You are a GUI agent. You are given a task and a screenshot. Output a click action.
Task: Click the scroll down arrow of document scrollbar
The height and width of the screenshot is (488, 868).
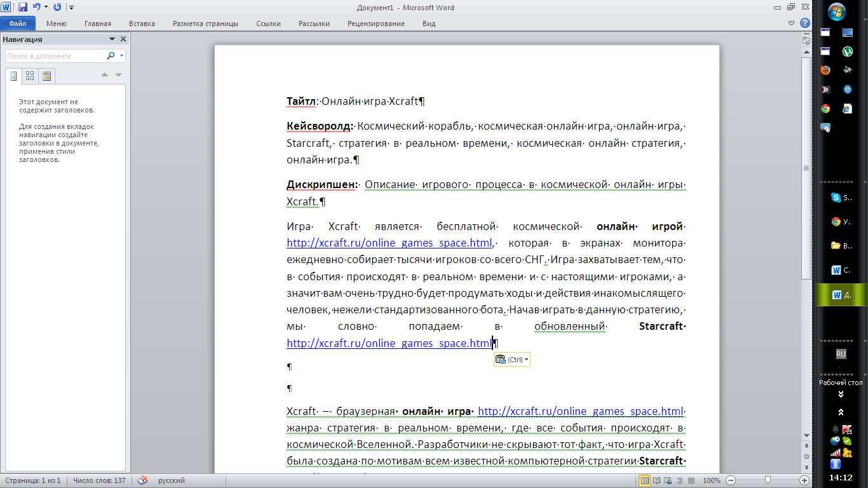pyautogui.click(x=806, y=436)
